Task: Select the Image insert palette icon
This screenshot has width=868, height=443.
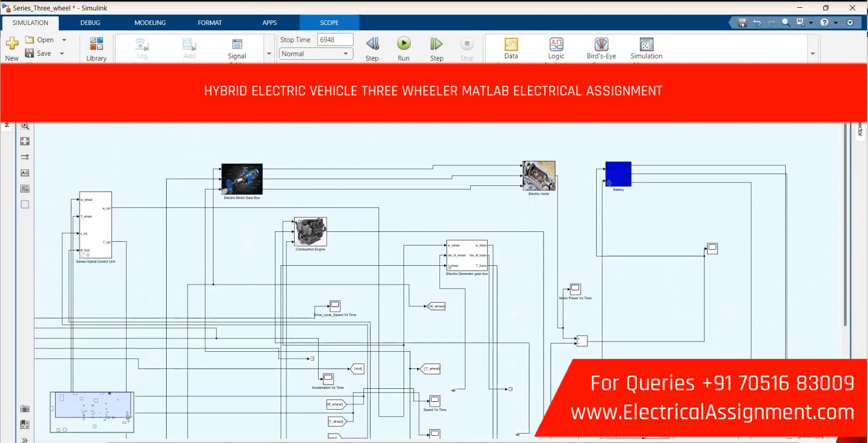Action: tap(25, 189)
